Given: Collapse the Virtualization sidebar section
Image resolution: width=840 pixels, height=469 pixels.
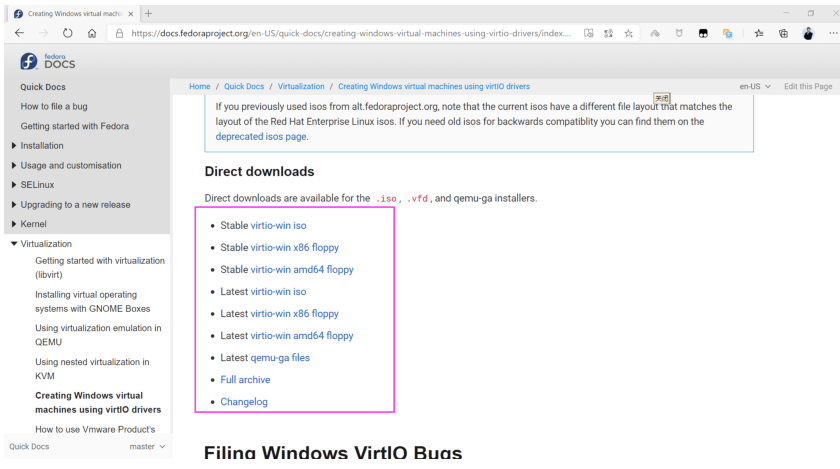Looking at the screenshot, I should tap(14, 243).
